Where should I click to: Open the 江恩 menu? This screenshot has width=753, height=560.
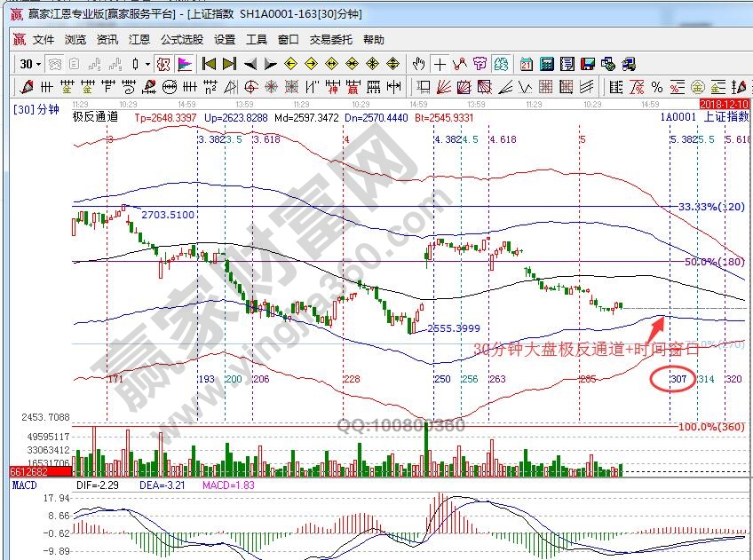pyautogui.click(x=139, y=40)
